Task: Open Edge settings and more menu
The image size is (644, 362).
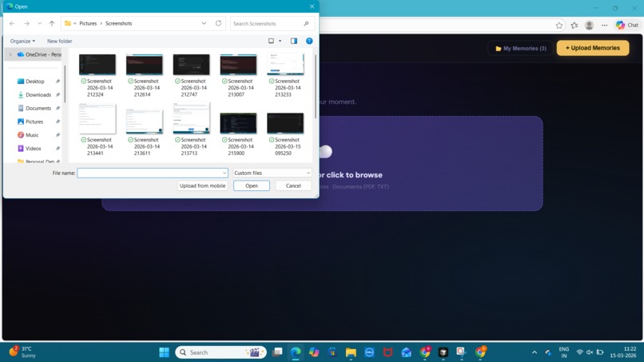Action: click(x=604, y=26)
